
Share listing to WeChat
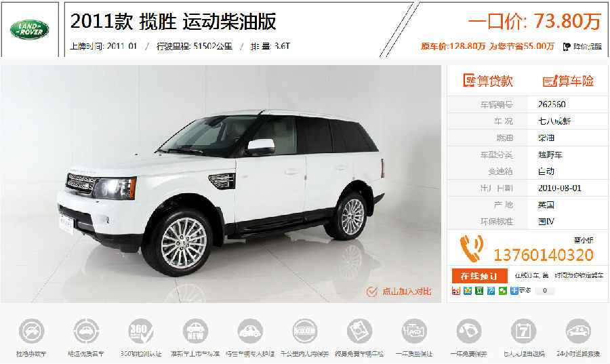503,291
